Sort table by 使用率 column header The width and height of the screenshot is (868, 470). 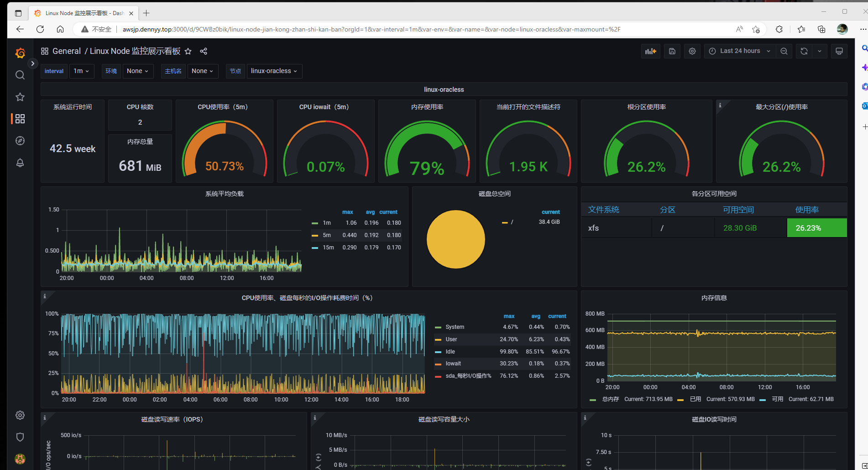(x=807, y=210)
